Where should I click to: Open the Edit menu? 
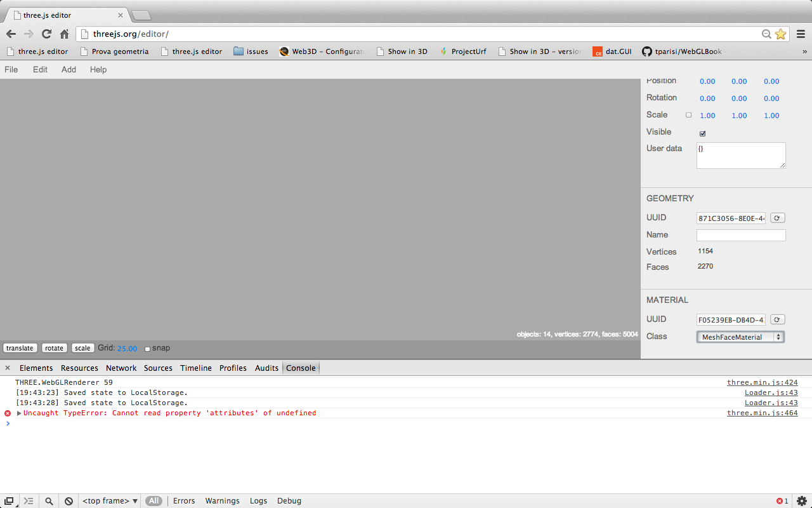[40, 69]
